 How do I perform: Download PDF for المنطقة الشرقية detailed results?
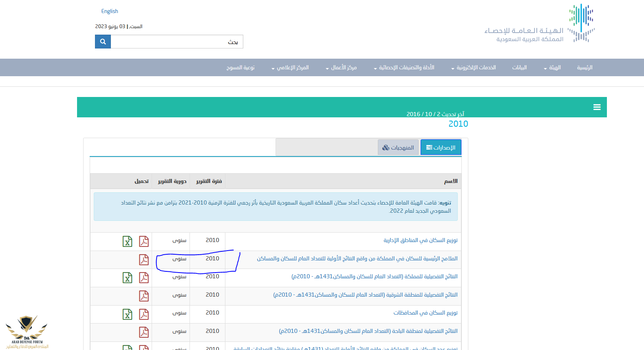point(144,296)
